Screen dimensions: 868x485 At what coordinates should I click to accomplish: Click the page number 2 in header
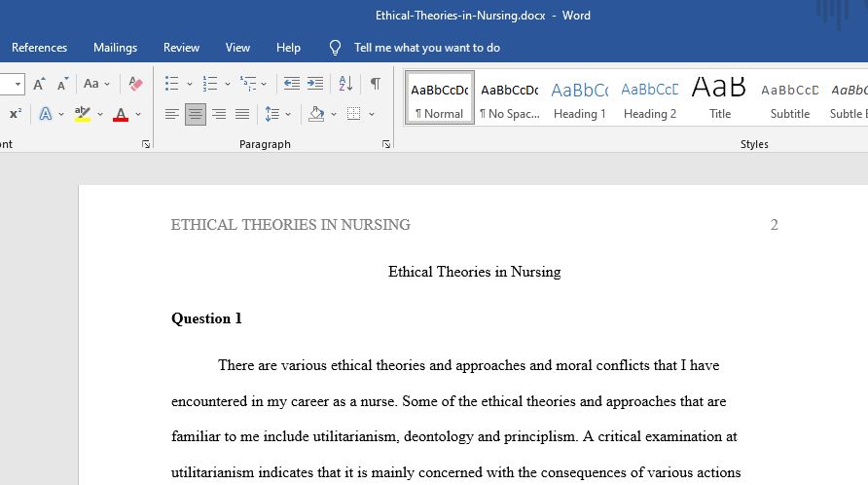pos(774,225)
